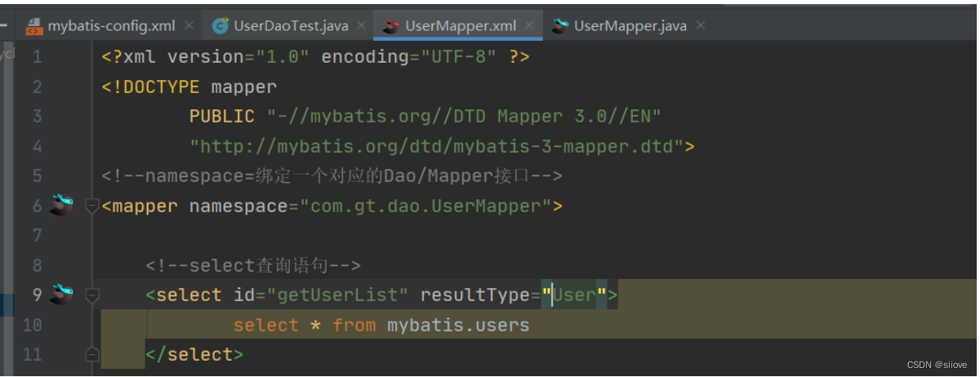Screen dimensions: 980x377
Task: Click the namespace comment on line 5
Action: point(332,176)
